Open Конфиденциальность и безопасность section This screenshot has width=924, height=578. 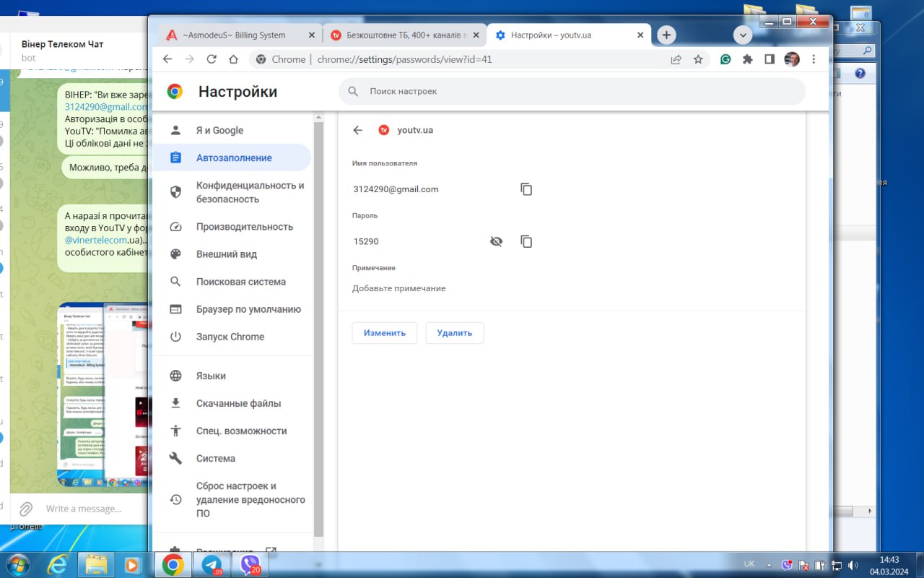click(232, 192)
